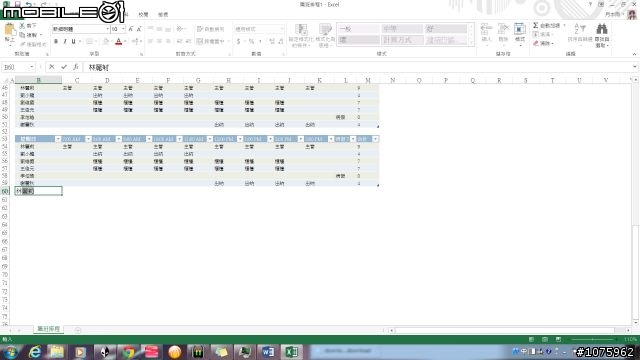The image size is (640, 360).
Task: Click the red font color A button
Action: 118,41
